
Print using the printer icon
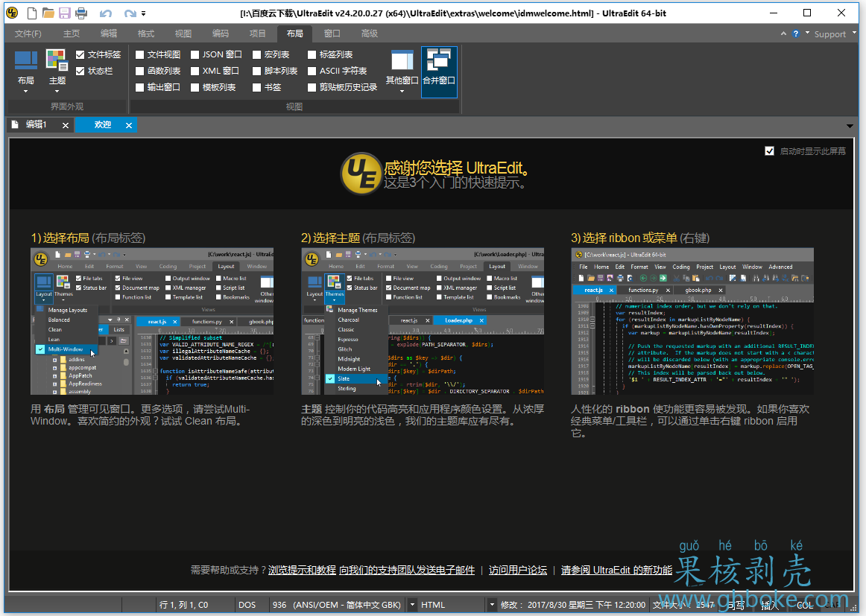click(x=81, y=13)
